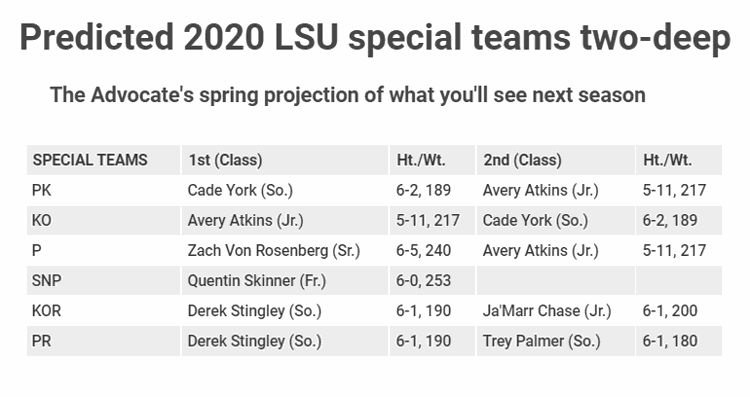Select the Advocate's spring projection subtitle
The height and width of the screenshot is (397, 750).
coord(348,95)
